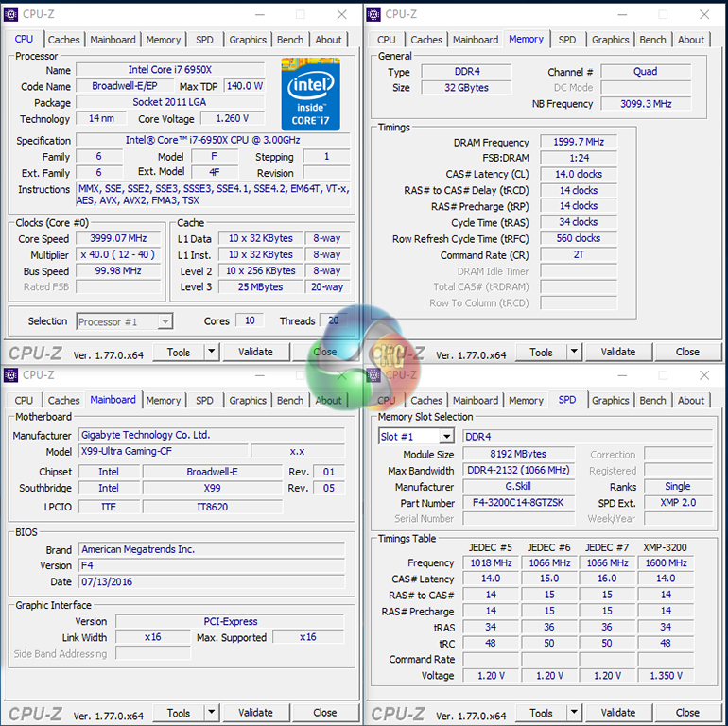
Task: Click the Intel Core i7 logo badge
Action: pos(310,94)
